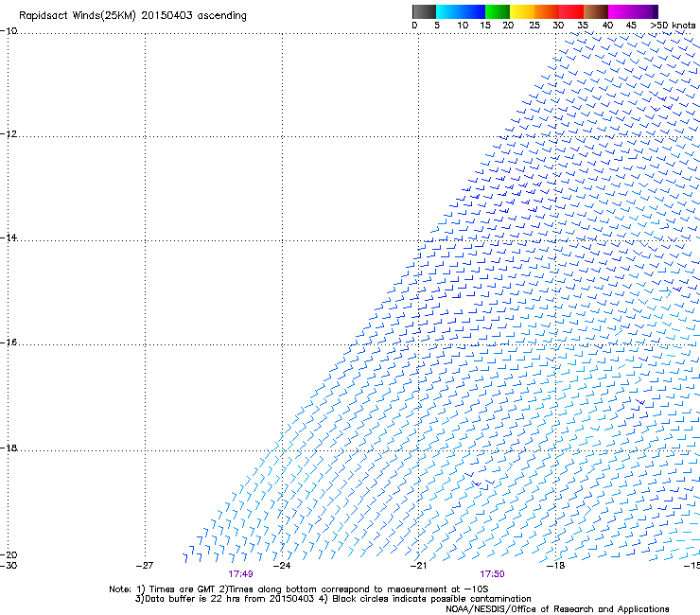The height and width of the screenshot is (615, 700).
Task: Click the legend tick label '40'
Action: pos(607,26)
